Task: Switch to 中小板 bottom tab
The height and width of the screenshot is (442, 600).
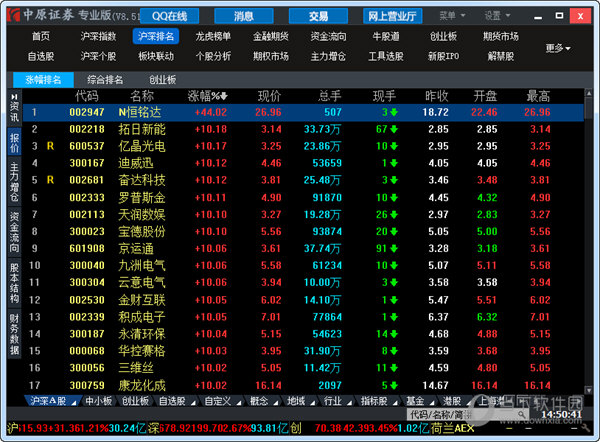Action: (99, 401)
